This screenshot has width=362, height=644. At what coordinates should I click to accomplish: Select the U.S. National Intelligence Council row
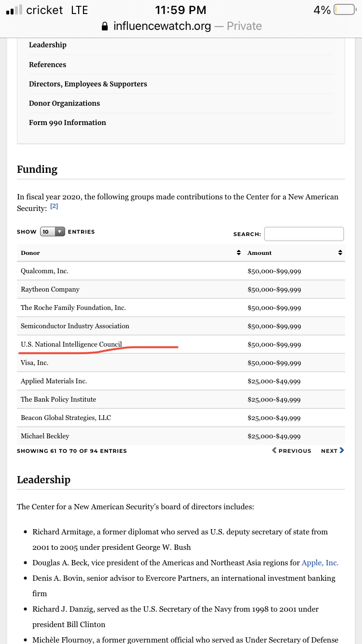181,344
